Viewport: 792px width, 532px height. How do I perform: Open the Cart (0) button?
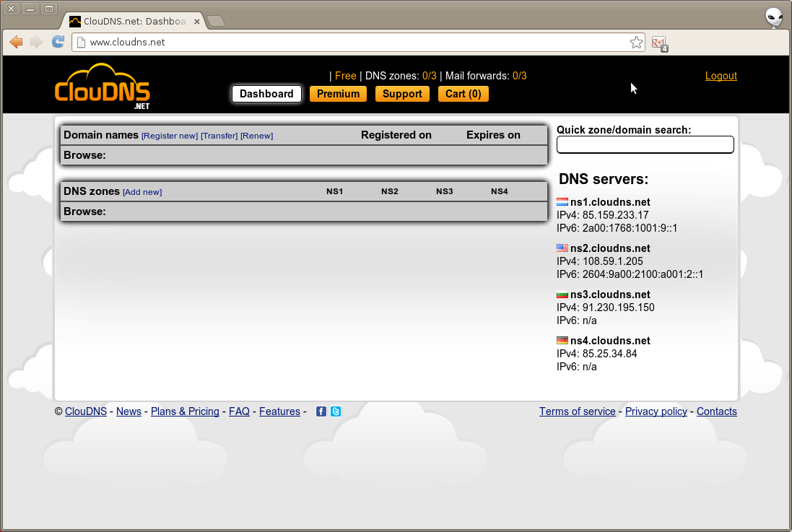tap(464, 93)
